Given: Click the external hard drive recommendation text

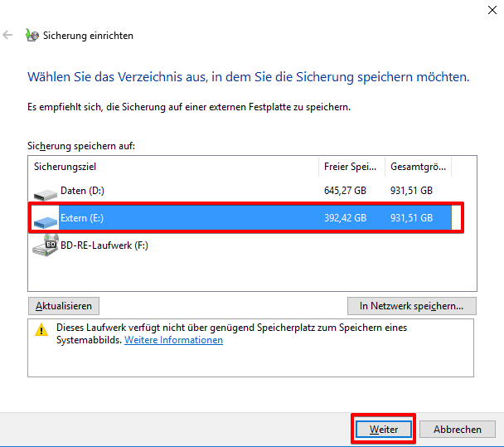Looking at the screenshot, I should pos(189,107).
